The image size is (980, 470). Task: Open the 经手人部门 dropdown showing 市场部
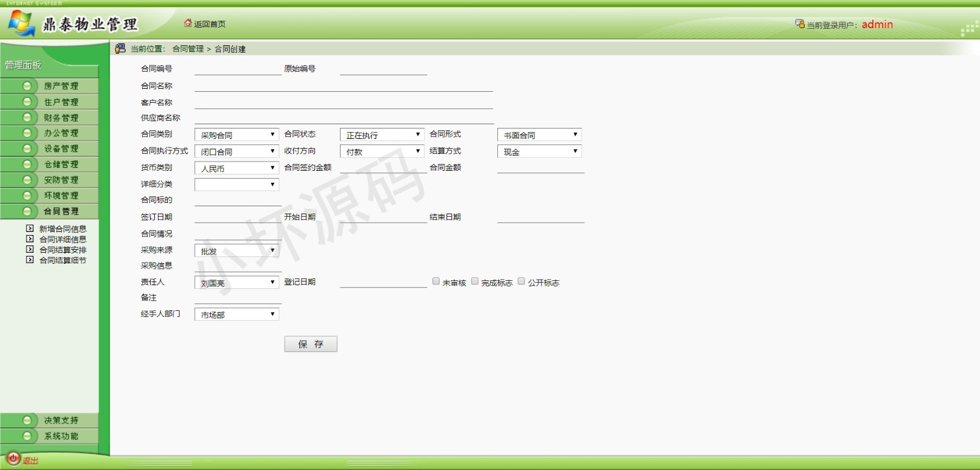point(237,314)
